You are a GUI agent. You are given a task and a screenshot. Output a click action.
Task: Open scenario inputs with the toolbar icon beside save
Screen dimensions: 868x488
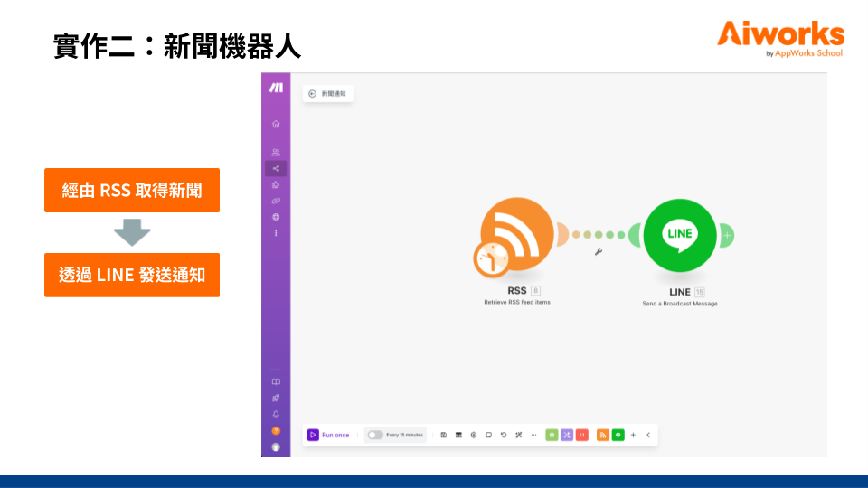click(x=458, y=435)
